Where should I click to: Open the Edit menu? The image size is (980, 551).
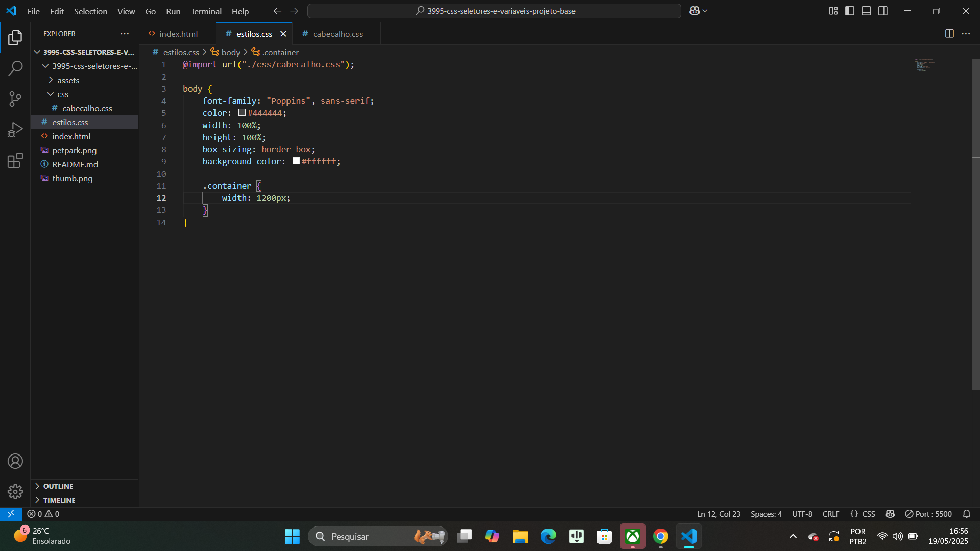[x=57, y=11]
